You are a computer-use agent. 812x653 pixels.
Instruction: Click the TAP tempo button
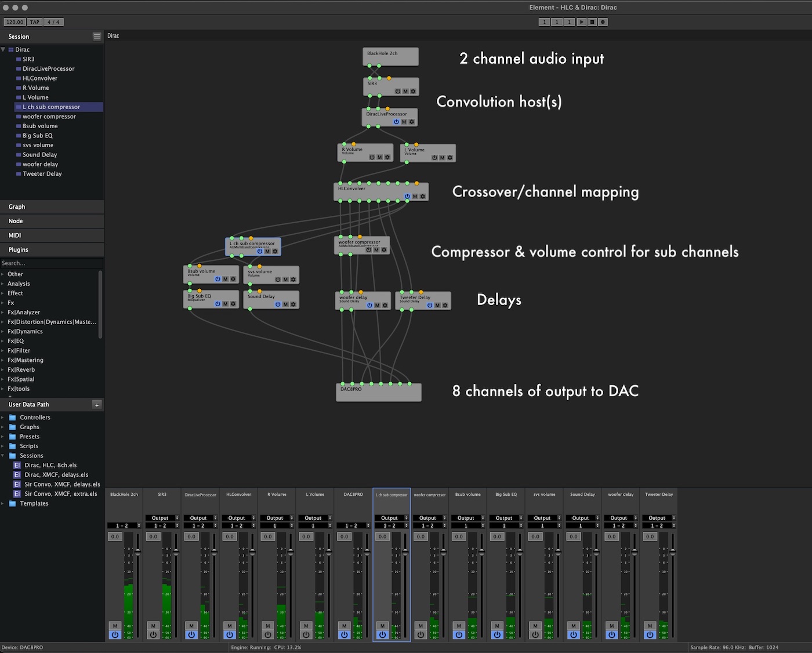click(x=35, y=22)
